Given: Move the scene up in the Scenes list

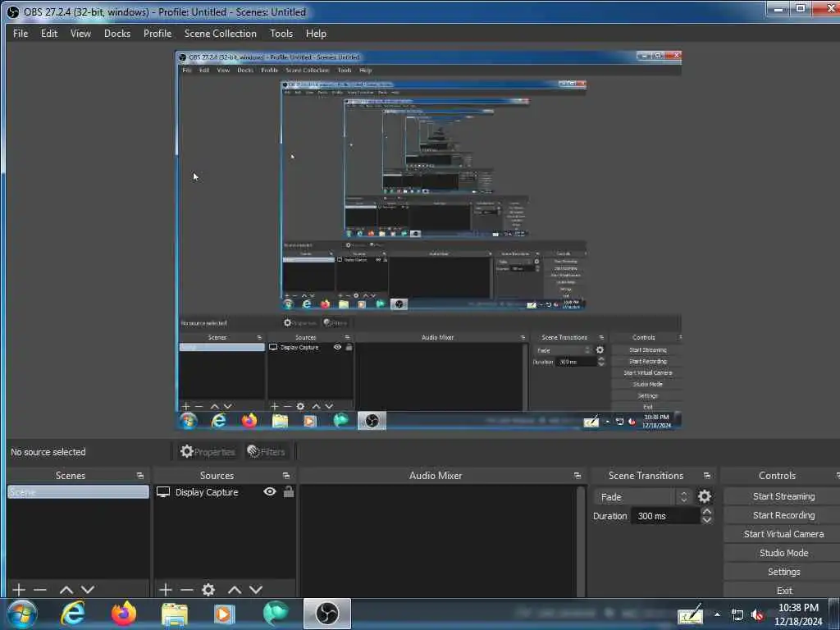Looking at the screenshot, I should click(66, 590).
